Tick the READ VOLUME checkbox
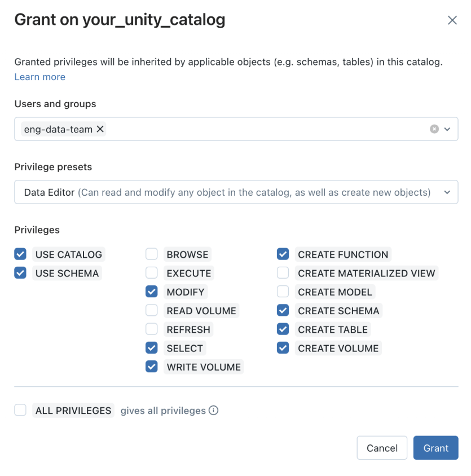The width and height of the screenshot is (471, 476). coord(151,310)
